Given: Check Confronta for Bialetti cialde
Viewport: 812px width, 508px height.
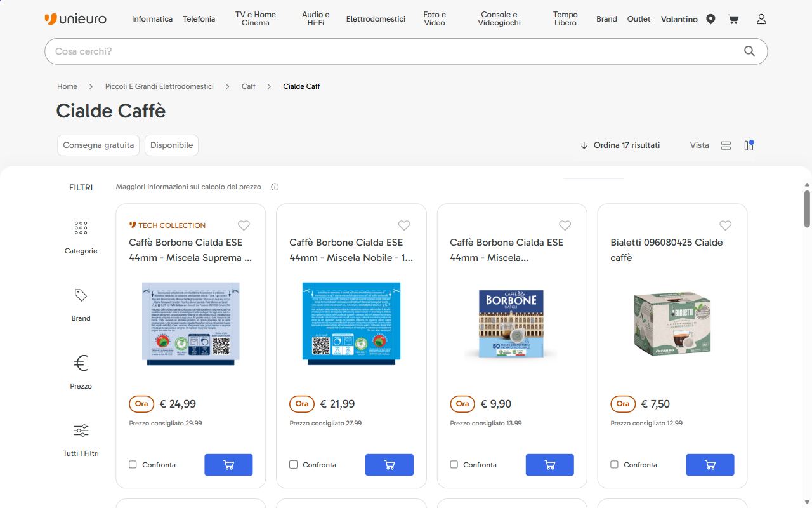Looking at the screenshot, I should [614, 465].
